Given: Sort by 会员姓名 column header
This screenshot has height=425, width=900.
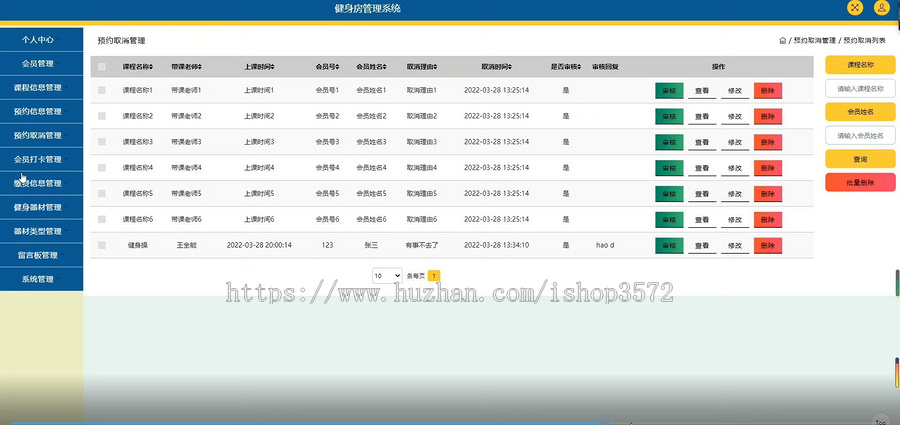Looking at the screenshot, I should tap(371, 67).
